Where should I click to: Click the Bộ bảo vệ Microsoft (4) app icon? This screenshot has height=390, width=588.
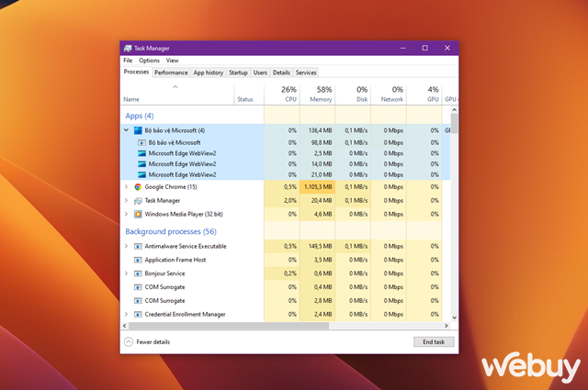tap(138, 130)
